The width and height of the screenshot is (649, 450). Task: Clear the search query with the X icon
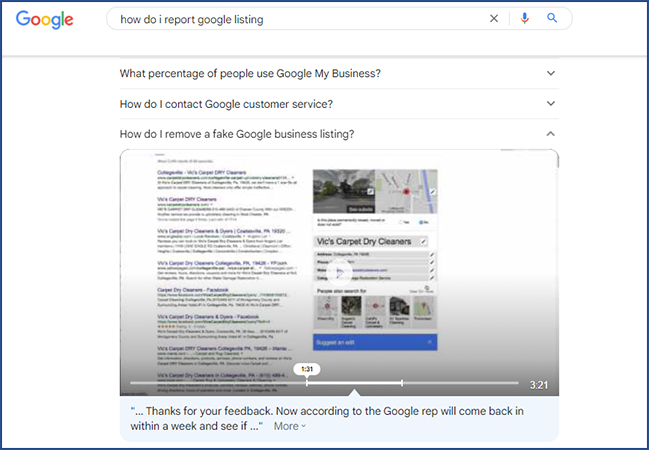[494, 19]
